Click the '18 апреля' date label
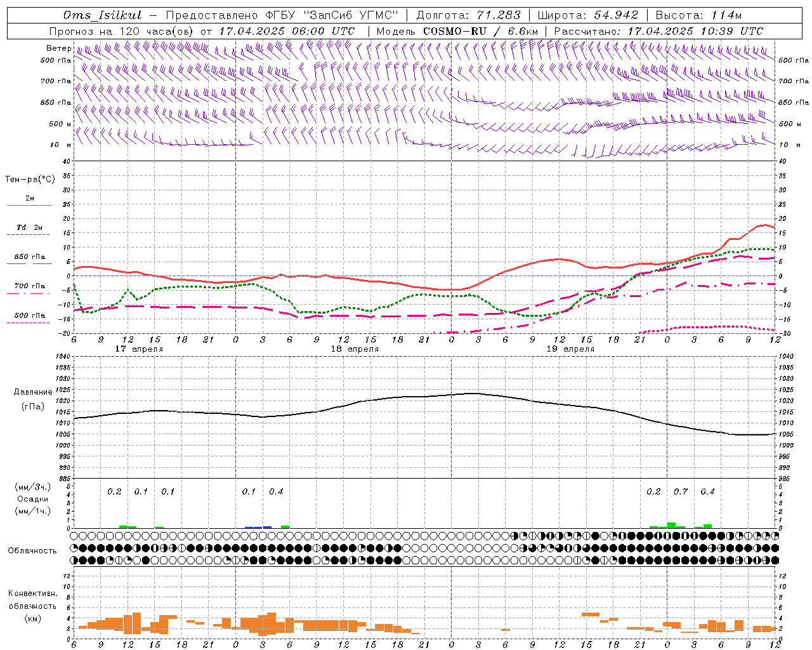Viewport: 812px width, 650px height. coord(355,349)
